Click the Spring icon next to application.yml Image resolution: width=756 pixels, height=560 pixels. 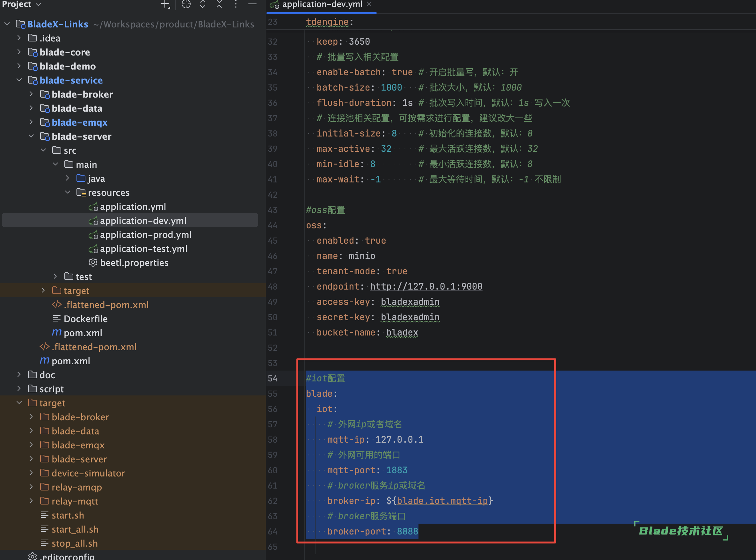pos(93,207)
